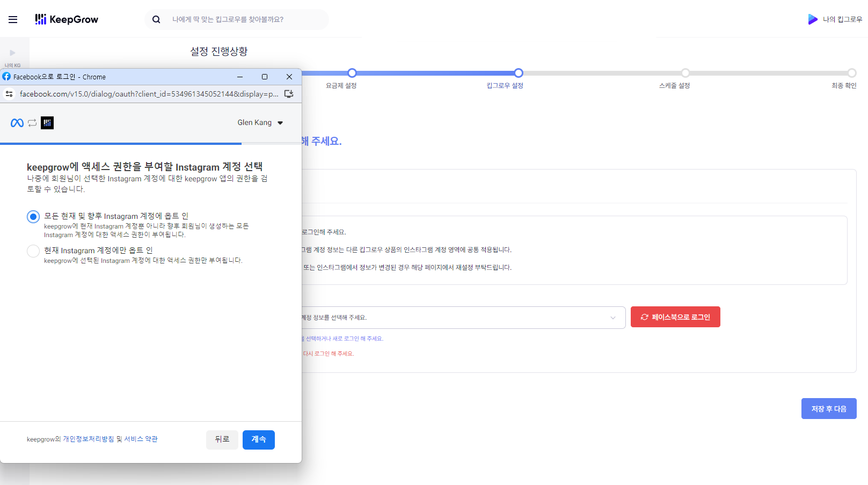Click the KeepGrow app icon in the dialog

47,123
